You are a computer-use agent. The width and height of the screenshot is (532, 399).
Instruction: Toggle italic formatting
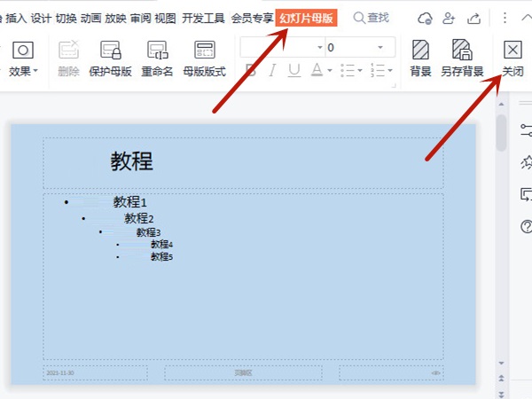pos(272,70)
